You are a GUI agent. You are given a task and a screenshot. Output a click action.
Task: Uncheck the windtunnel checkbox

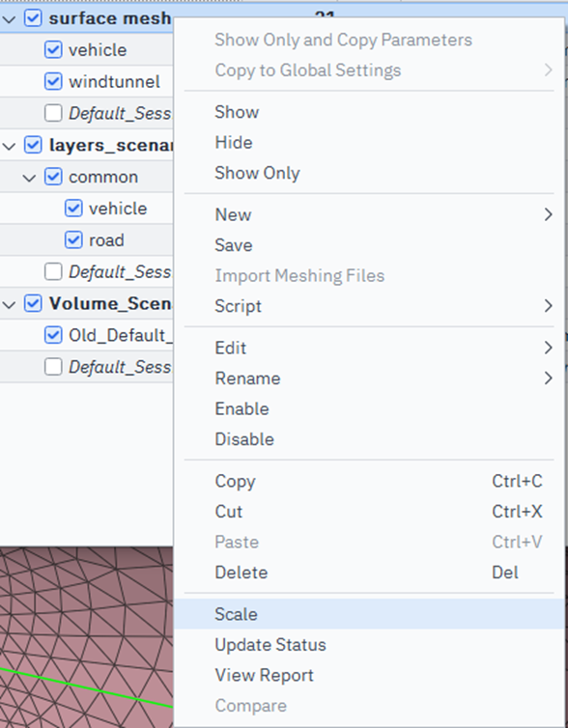tap(53, 81)
